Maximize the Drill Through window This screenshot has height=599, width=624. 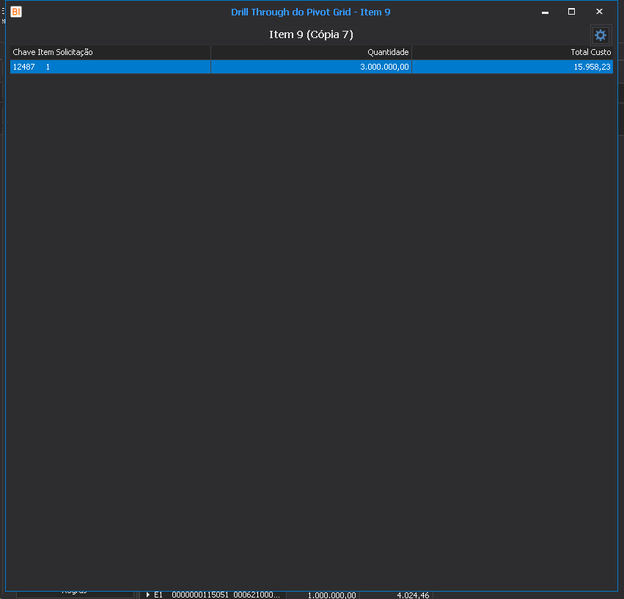[571, 12]
